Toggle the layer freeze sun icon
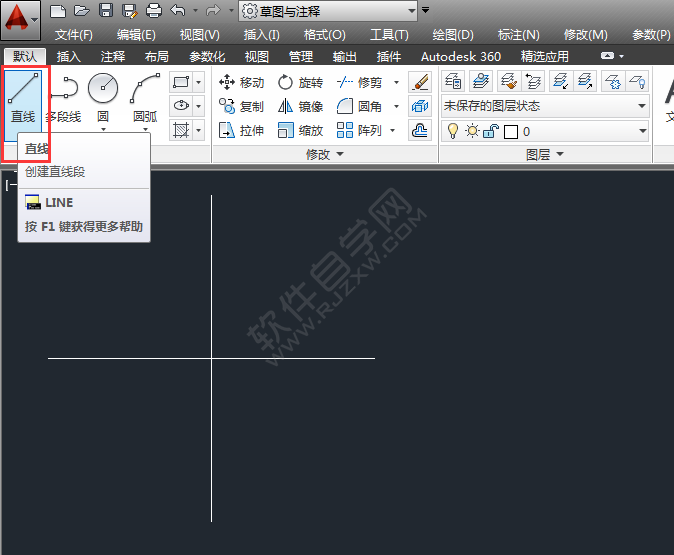674x555 pixels. (x=471, y=131)
